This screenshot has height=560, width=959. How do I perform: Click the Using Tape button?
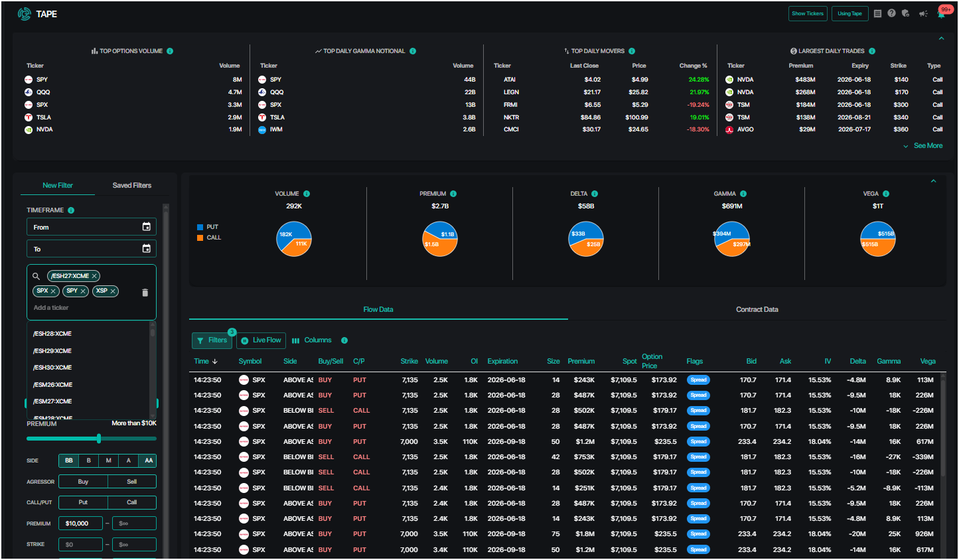pos(849,13)
